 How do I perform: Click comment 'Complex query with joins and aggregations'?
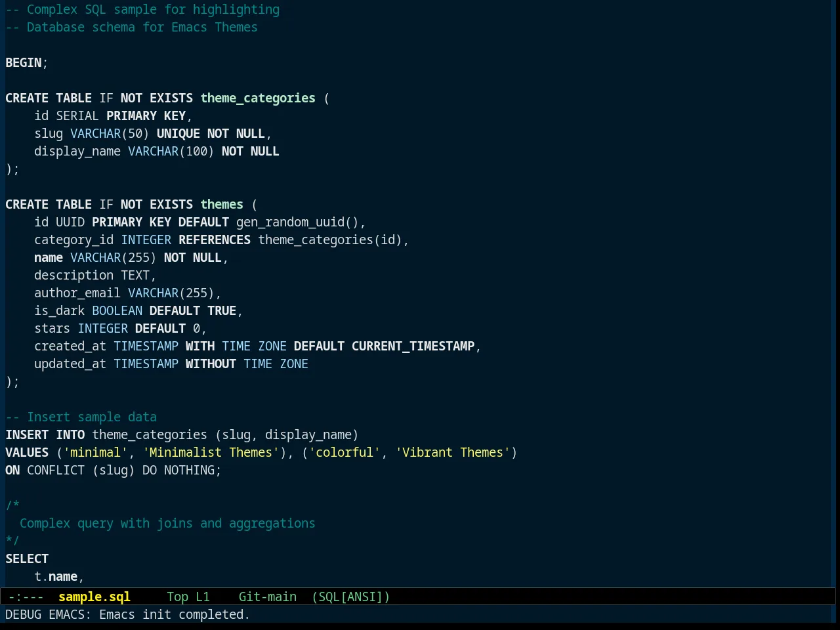pos(167,523)
